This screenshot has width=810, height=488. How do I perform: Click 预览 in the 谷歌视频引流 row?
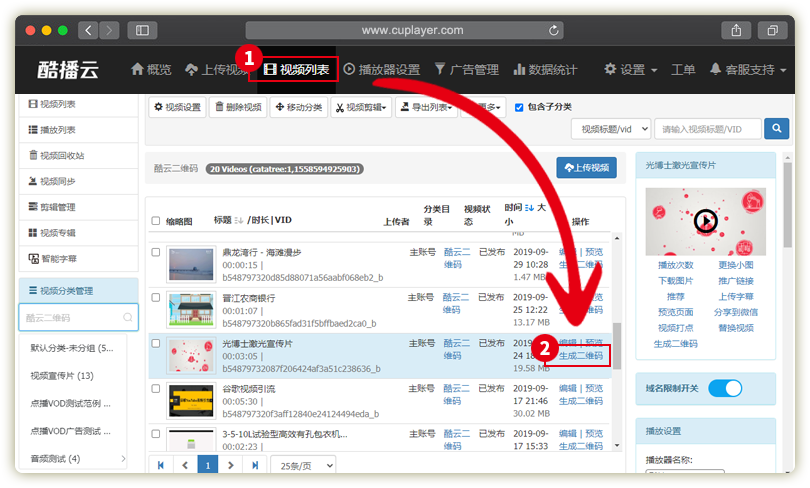click(x=594, y=388)
